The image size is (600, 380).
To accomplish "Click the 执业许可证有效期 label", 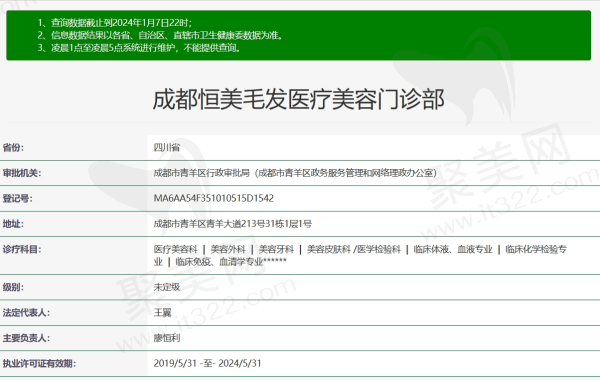I will coord(39,364).
